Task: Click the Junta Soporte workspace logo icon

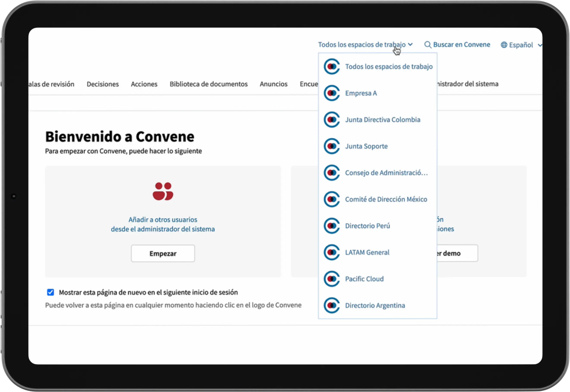Action: coord(331,146)
